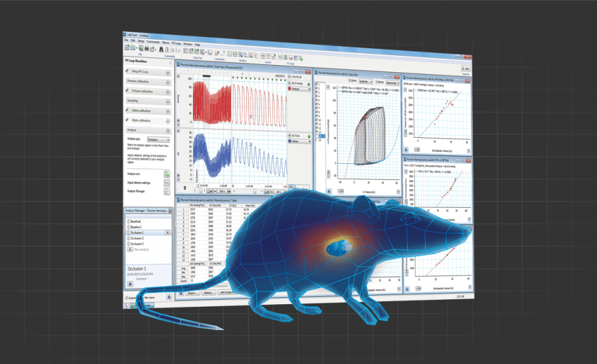Click the tile windows icon in Layout toolbar

[x=263, y=56]
